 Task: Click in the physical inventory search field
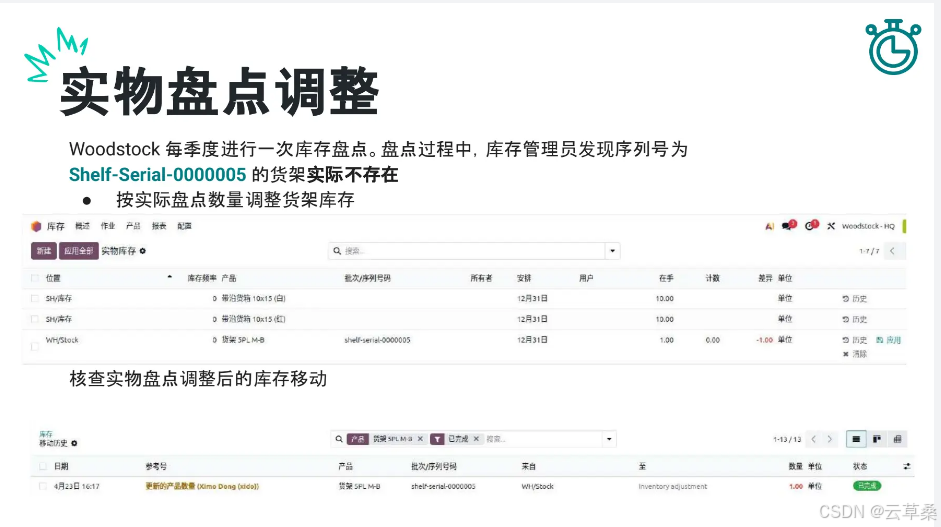click(x=474, y=251)
